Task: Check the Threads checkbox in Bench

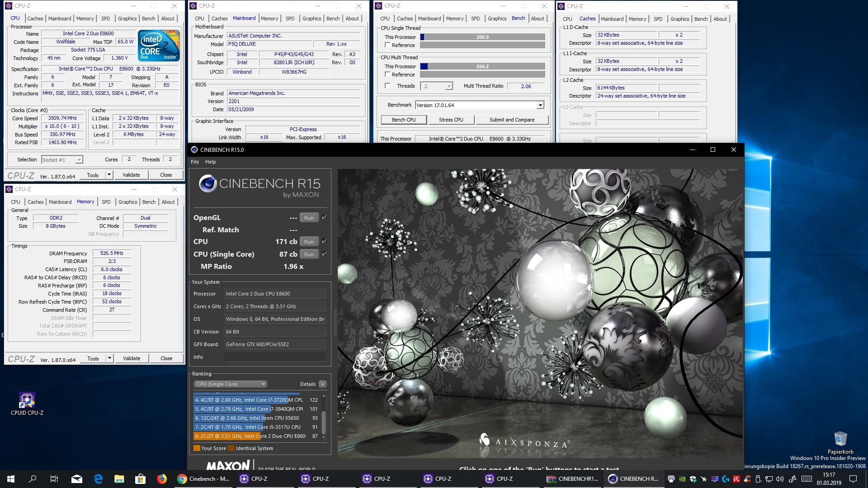Action: 387,86
